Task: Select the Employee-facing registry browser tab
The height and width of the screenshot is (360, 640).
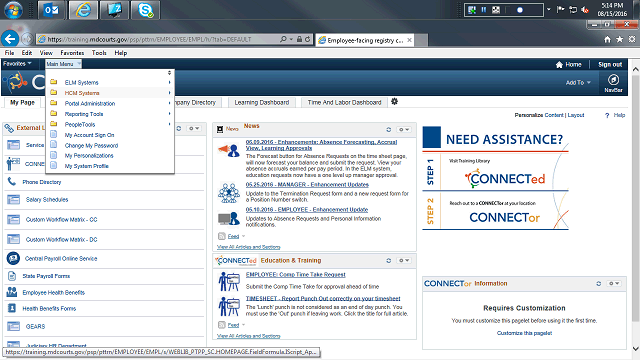Action: 364,40
